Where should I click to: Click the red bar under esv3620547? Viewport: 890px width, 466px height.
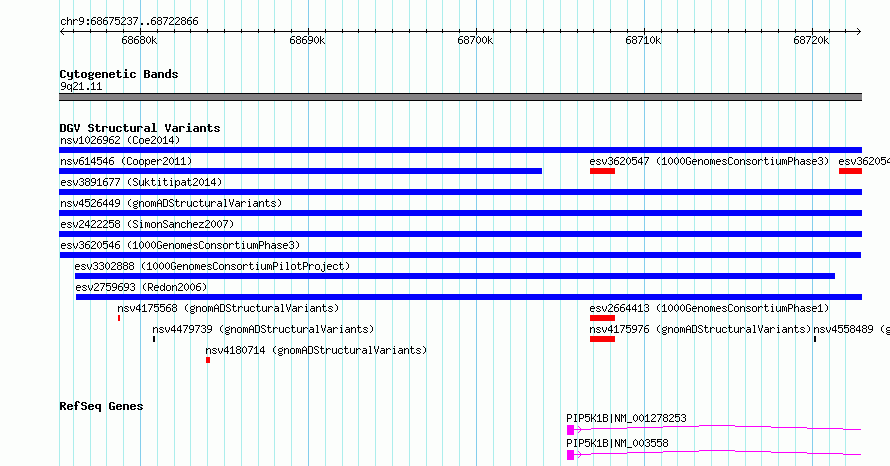602,171
